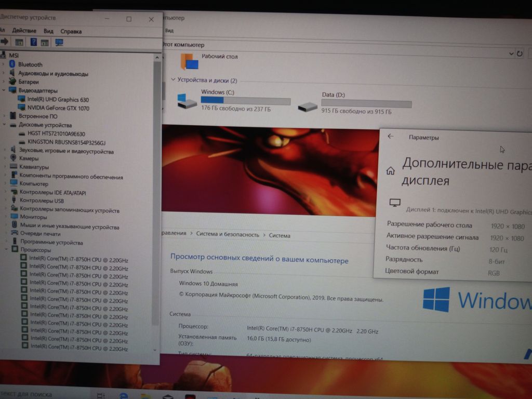Click the Просмотр основных сведений о вашем компьютере heading
The width and height of the screenshot is (532, 399).
point(259,259)
